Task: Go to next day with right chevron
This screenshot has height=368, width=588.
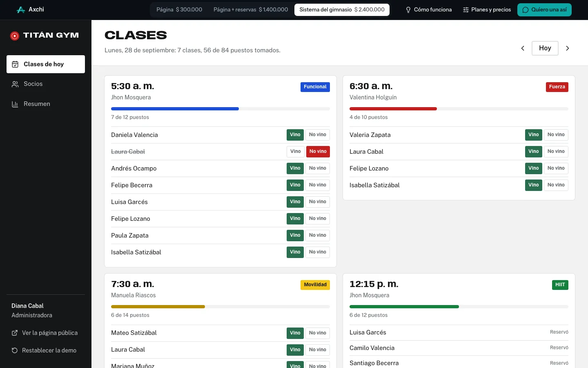Action: 568,48
